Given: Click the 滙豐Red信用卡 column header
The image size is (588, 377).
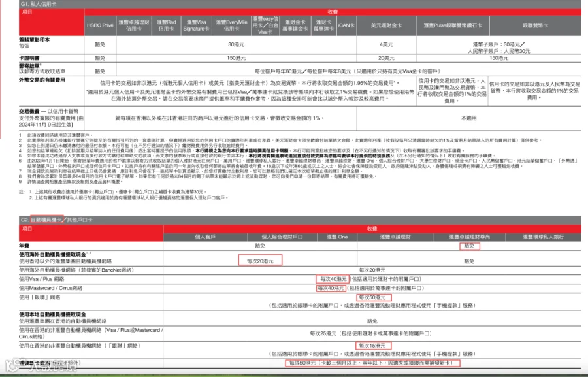Looking at the screenshot, I should [166, 25].
